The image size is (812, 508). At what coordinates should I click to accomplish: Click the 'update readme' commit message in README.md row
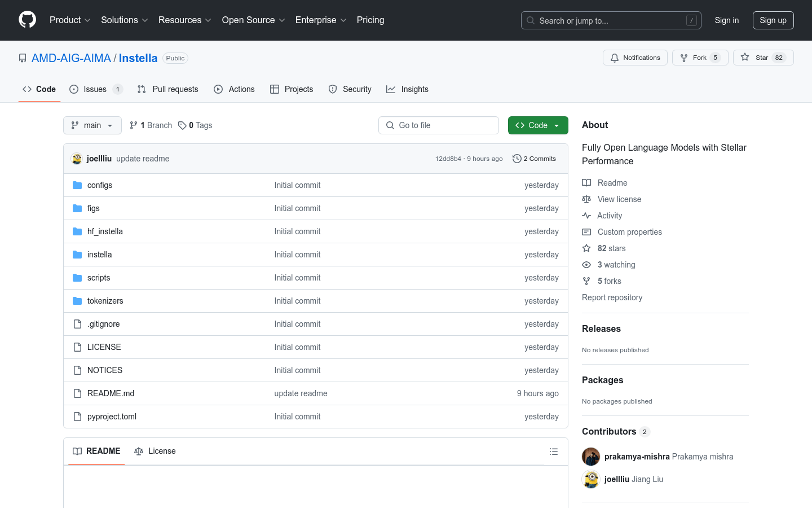click(x=301, y=393)
